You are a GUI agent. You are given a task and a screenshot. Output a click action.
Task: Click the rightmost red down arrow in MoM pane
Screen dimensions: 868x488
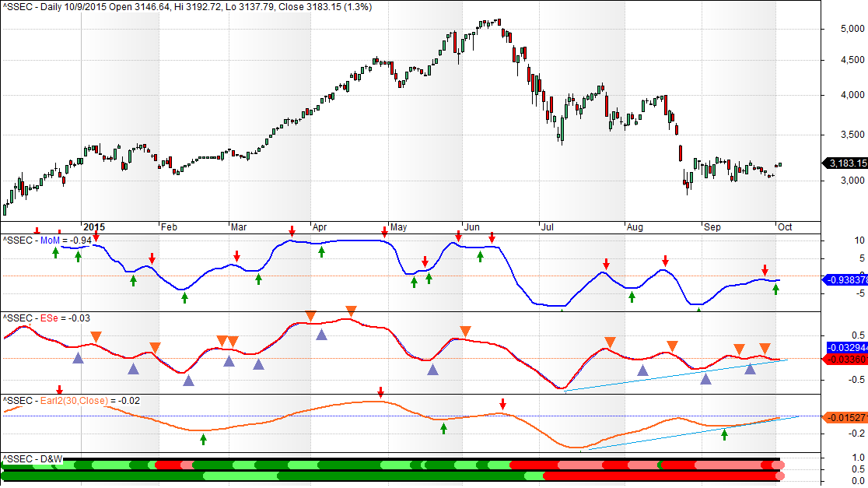tap(765, 269)
